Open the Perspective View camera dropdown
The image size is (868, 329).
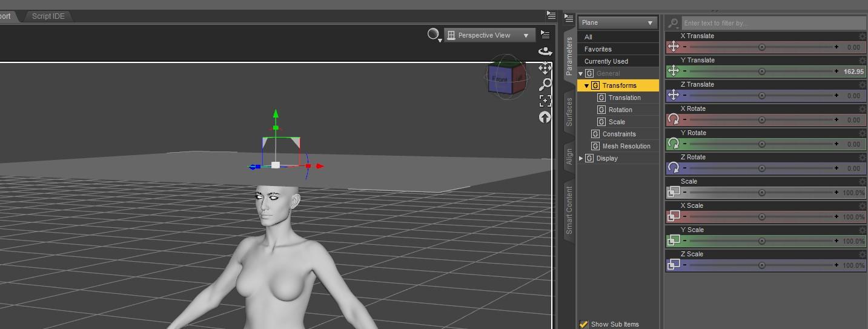[489, 35]
